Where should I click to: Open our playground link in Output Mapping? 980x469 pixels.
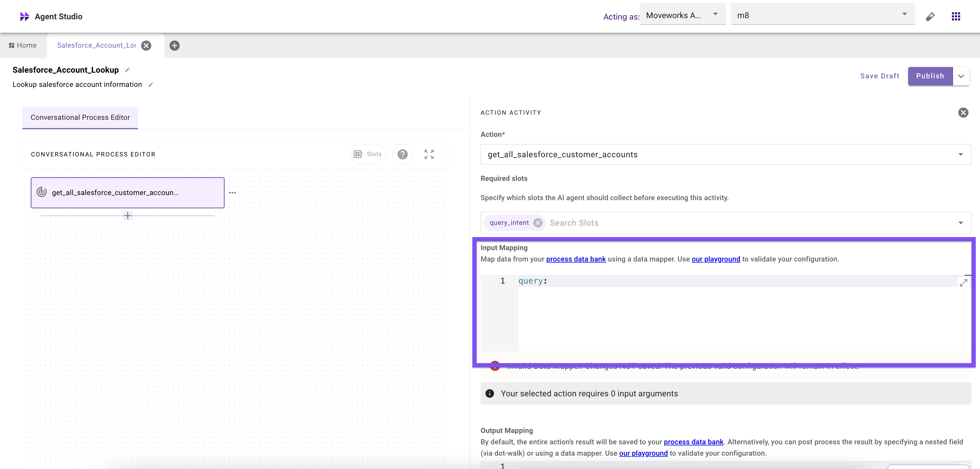[643, 453]
